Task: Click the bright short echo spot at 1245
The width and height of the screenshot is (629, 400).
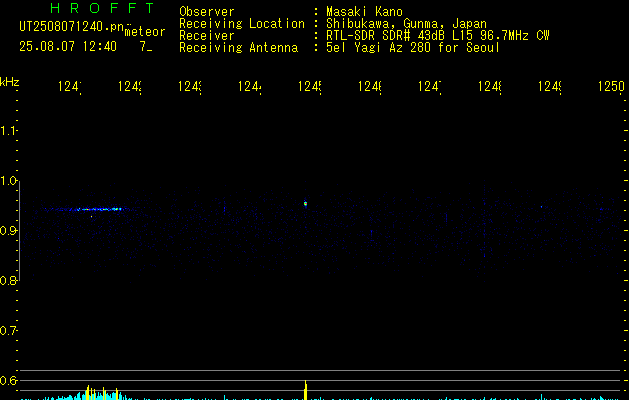Action: pos(305,204)
